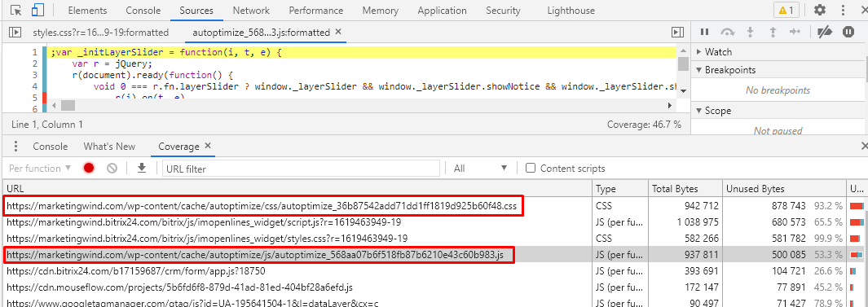Select cdn.mouseflow.com js row
Viewport: 868px width, 307px height.
click(434, 287)
